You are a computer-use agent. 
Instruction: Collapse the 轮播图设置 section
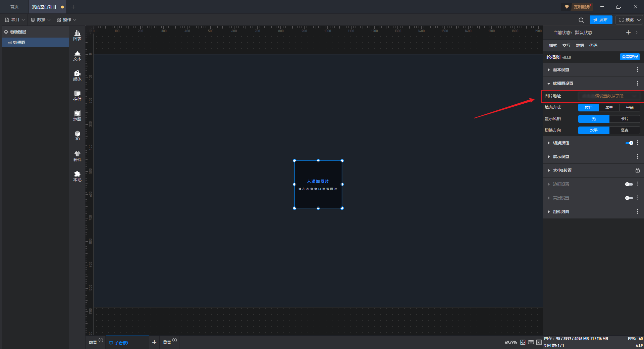point(549,84)
